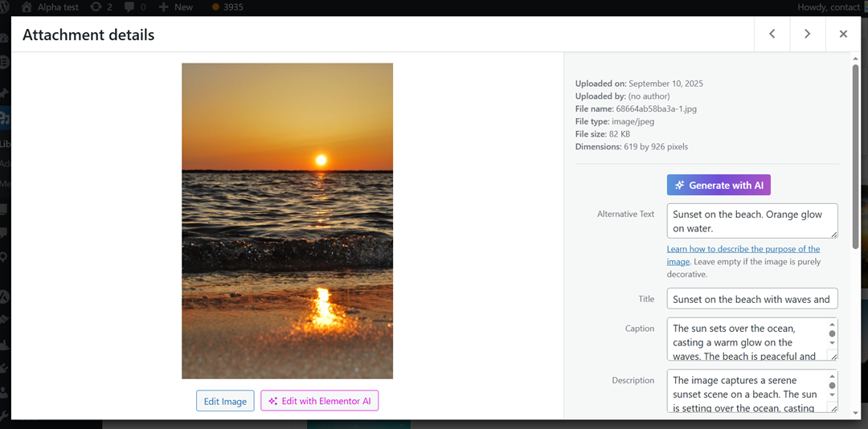This screenshot has height=429, width=868.
Task: Close the Attachment details dialog
Action: click(843, 34)
